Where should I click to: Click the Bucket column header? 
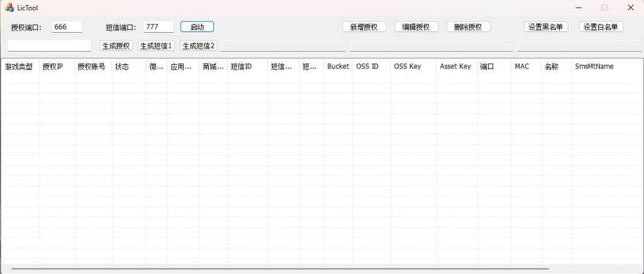338,67
